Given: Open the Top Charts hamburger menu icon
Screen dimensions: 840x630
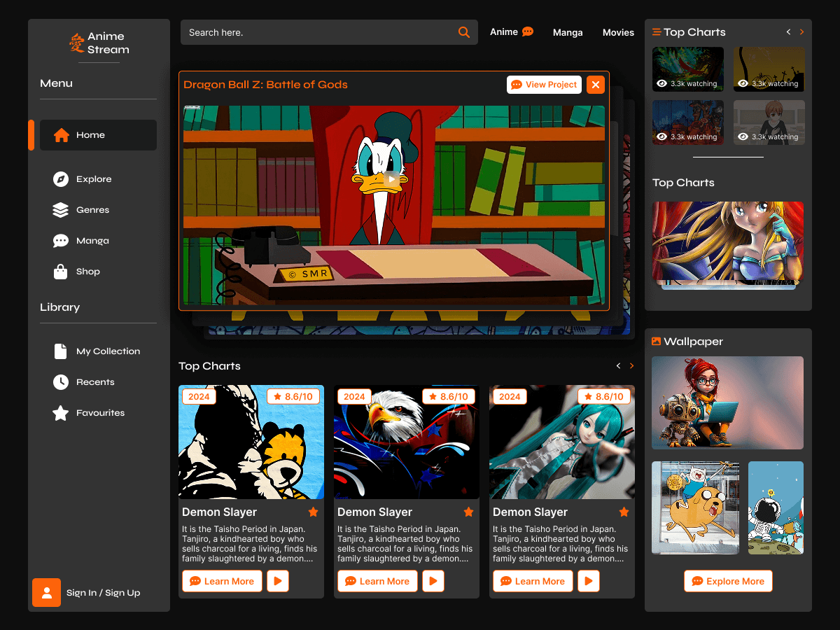Looking at the screenshot, I should (657, 31).
